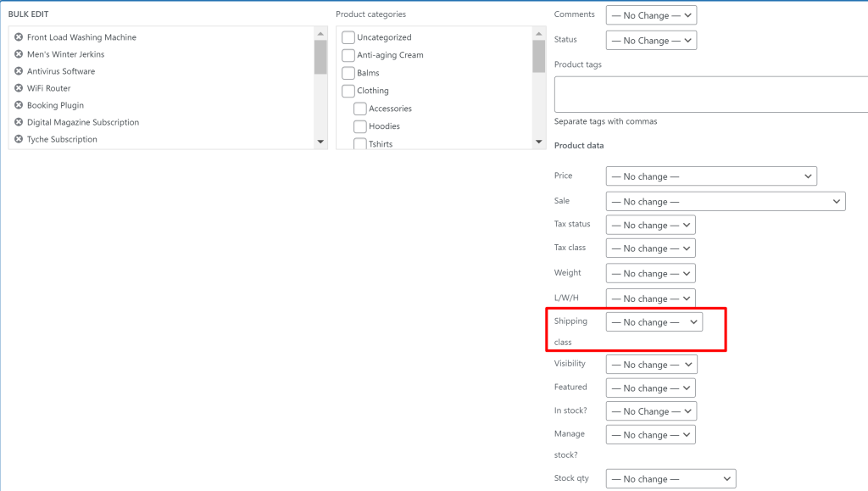Remove Booking Plugin from bulk edit list
The height and width of the screenshot is (491, 868).
pyautogui.click(x=19, y=105)
